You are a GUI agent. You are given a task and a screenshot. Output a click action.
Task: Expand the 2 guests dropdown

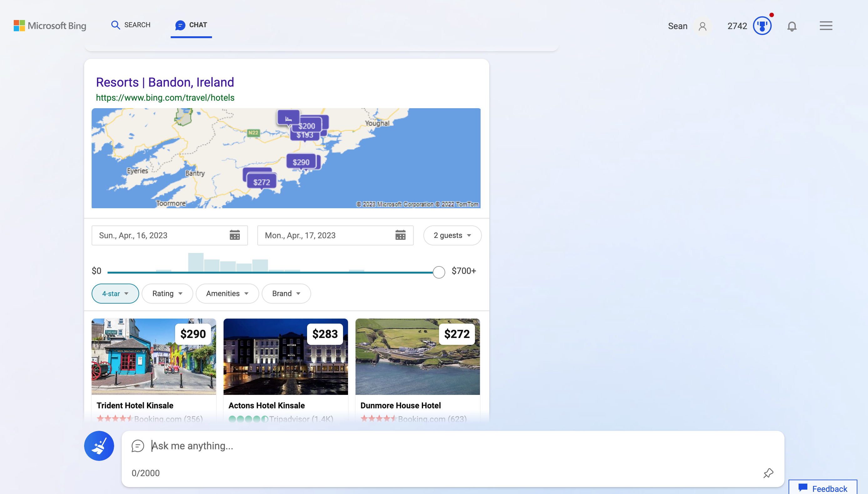click(x=452, y=235)
